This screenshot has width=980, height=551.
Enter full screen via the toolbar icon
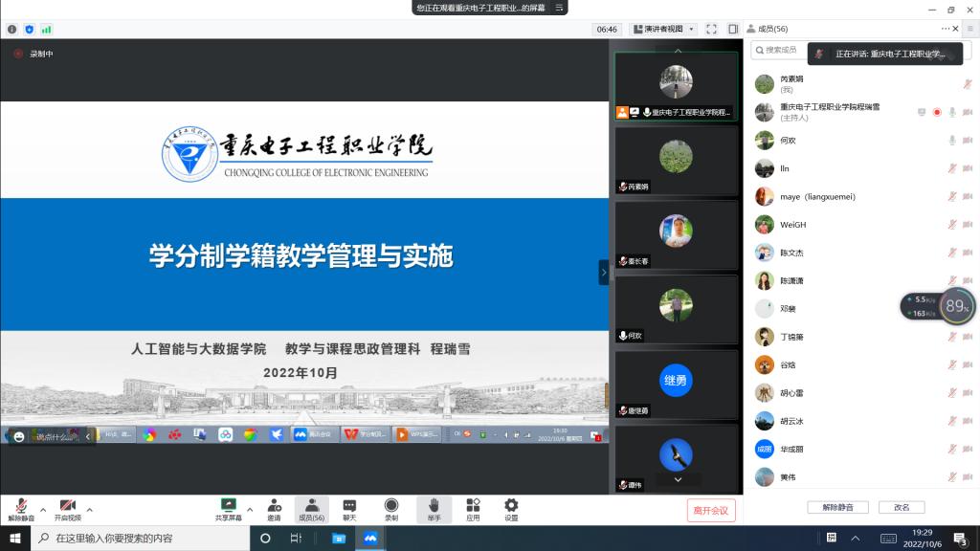(711, 29)
